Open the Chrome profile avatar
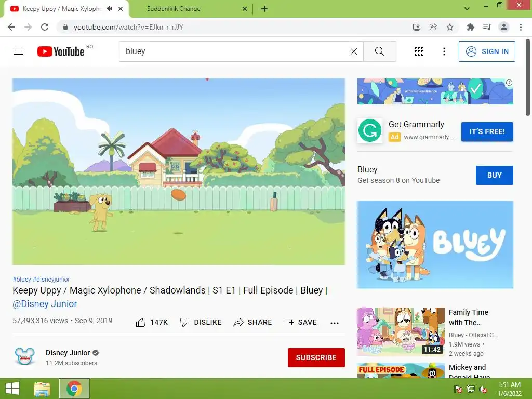The height and width of the screenshot is (399, 532). 504,27
